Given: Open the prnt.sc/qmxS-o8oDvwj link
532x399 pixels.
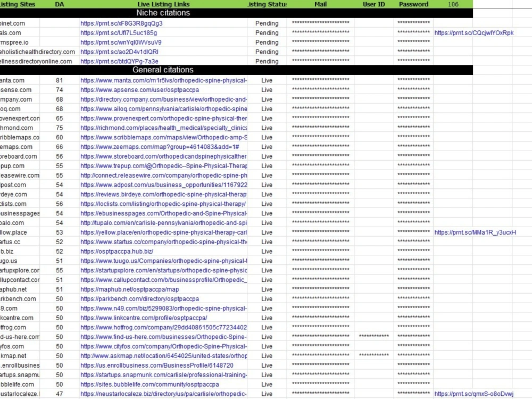Looking at the screenshot, I should [x=473, y=394].
